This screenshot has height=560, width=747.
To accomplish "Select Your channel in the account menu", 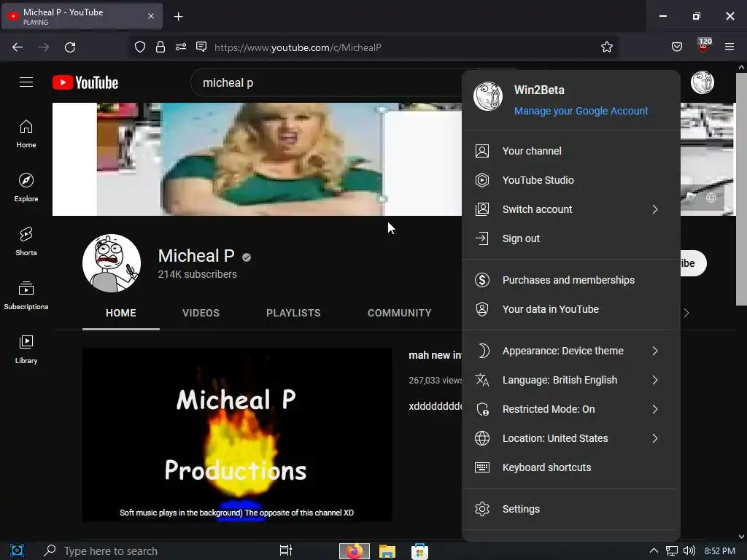I will pyautogui.click(x=570, y=151).
